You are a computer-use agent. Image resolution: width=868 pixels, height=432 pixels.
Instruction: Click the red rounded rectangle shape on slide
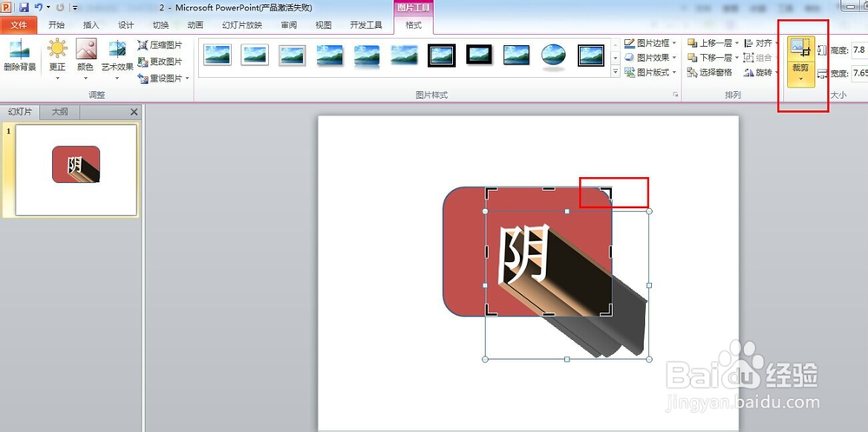pyautogui.click(x=463, y=252)
